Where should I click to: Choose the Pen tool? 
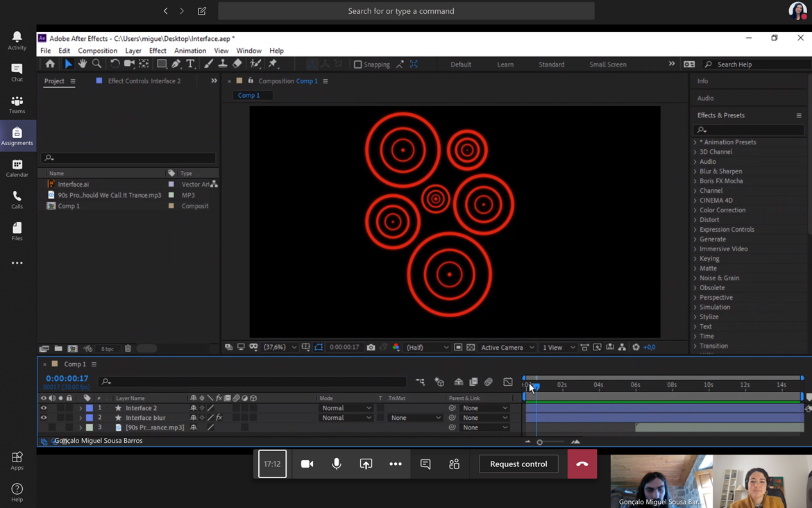click(x=176, y=64)
